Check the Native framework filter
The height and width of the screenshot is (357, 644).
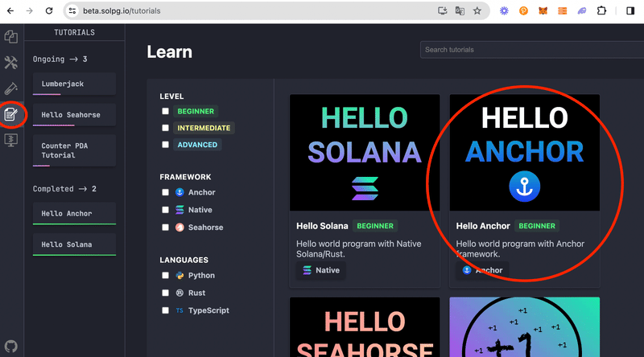(165, 210)
